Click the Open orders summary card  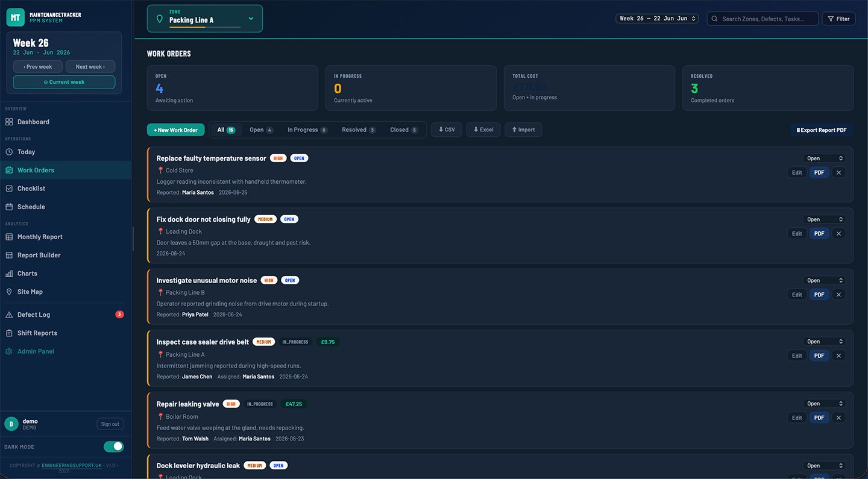[x=233, y=88]
